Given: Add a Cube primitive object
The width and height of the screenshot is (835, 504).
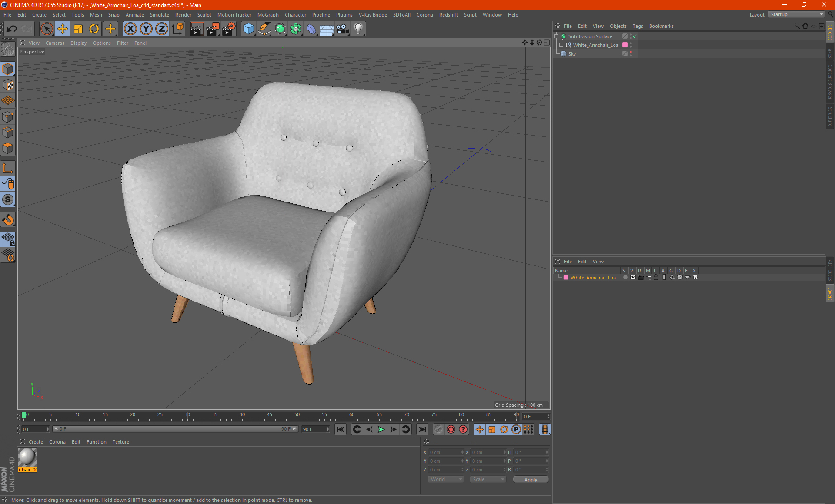Looking at the screenshot, I should pyautogui.click(x=248, y=29).
